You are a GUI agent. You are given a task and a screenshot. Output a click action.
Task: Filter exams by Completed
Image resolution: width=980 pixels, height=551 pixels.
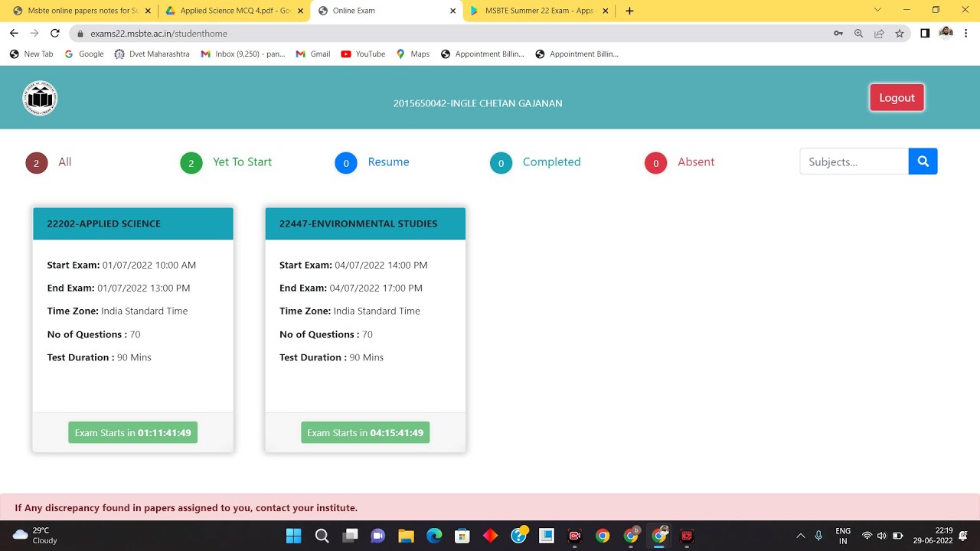coord(551,162)
